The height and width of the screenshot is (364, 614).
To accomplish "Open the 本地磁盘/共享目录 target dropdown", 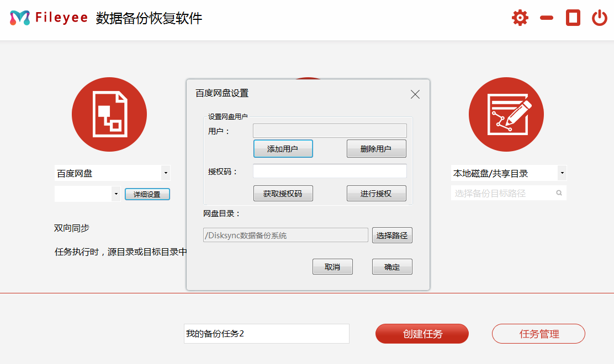I will pos(563,173).
